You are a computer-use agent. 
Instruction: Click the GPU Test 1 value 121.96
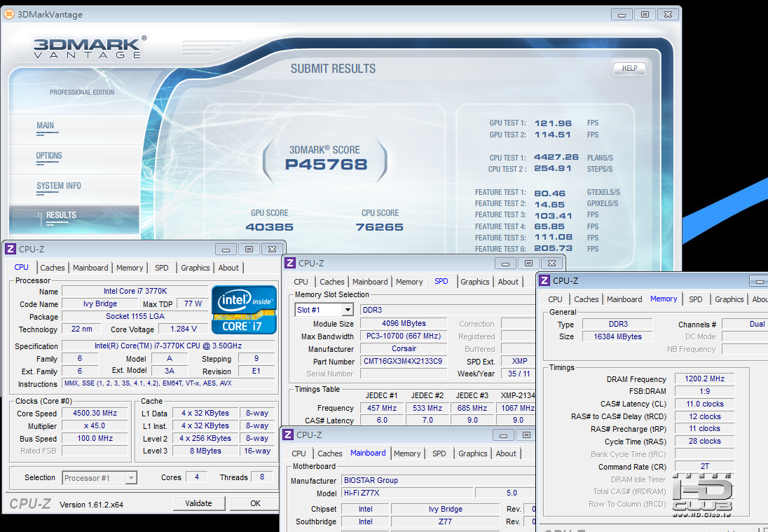pyautogui.click(x=553, y=123)
